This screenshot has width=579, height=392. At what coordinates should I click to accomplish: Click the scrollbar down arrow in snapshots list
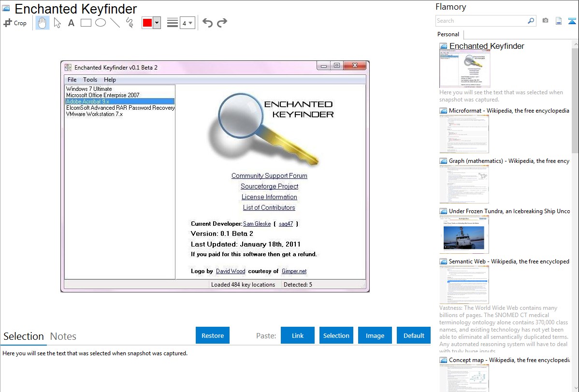(575, 388)
